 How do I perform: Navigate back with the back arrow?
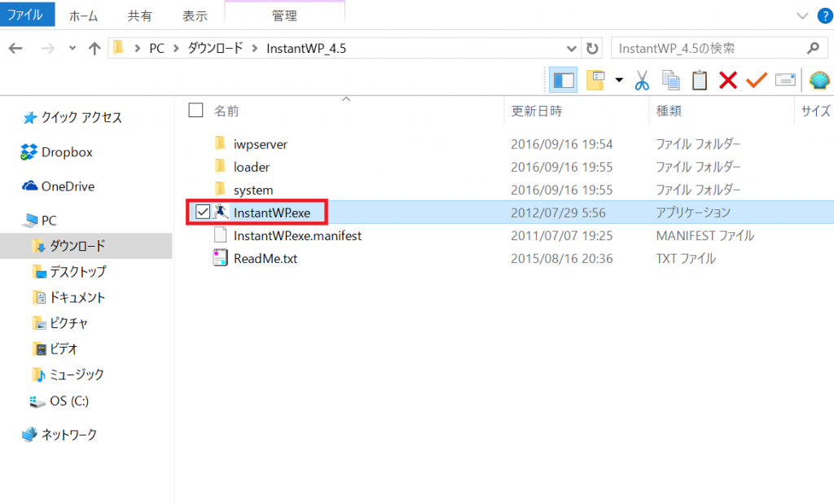click(15, 48)
